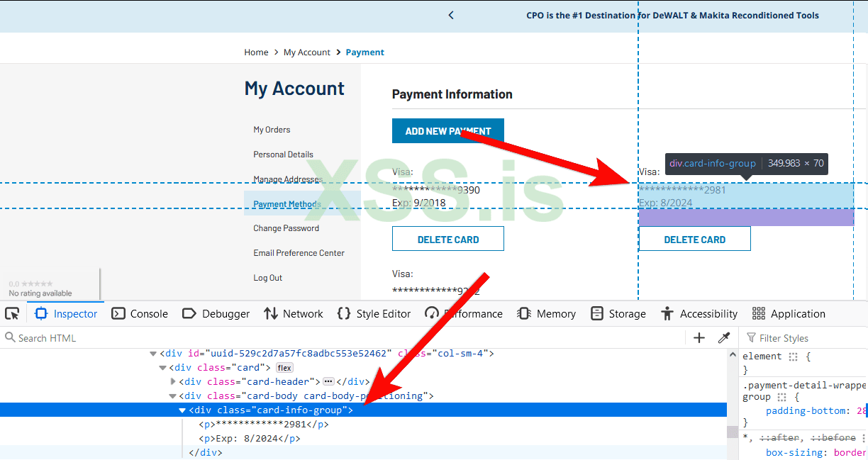Click the Inspector tab icon
Image resolution: width=868 pixels, height=460 pixels.
pyautogui.click(x=41, y=313)
